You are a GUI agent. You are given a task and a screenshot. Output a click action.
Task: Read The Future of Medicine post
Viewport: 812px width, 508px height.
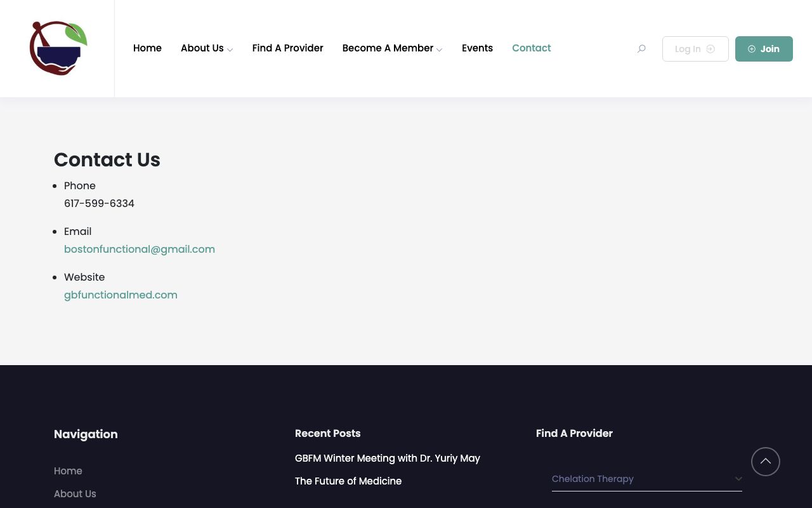click(348, 481)
